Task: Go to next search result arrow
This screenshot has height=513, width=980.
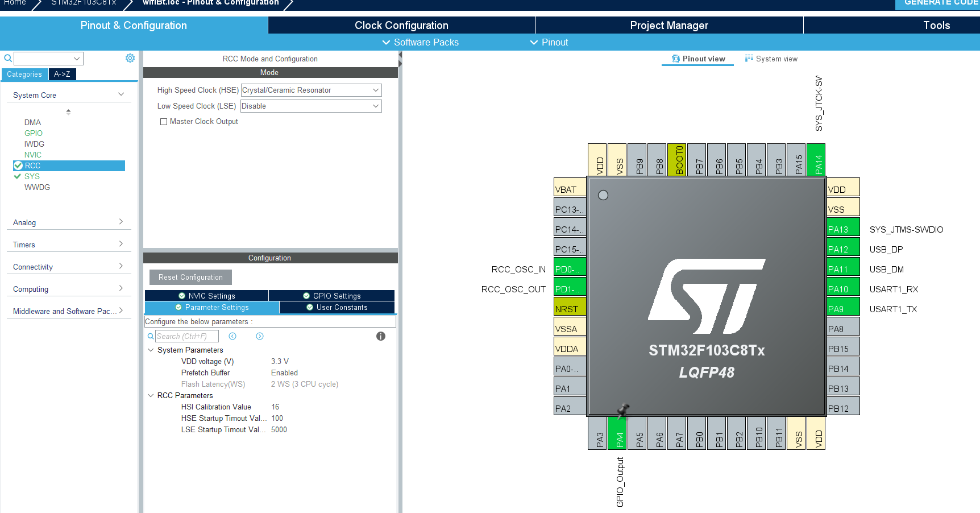Action: (260, 336)
